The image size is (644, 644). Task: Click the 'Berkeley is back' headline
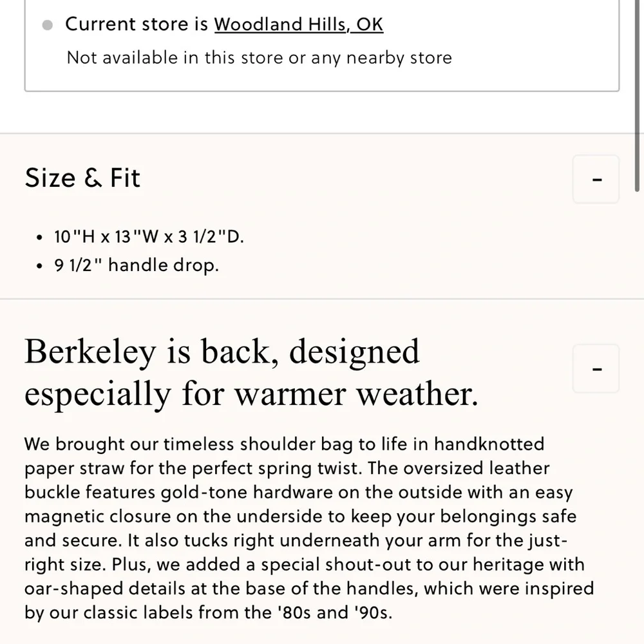click(x=222, y=352)
